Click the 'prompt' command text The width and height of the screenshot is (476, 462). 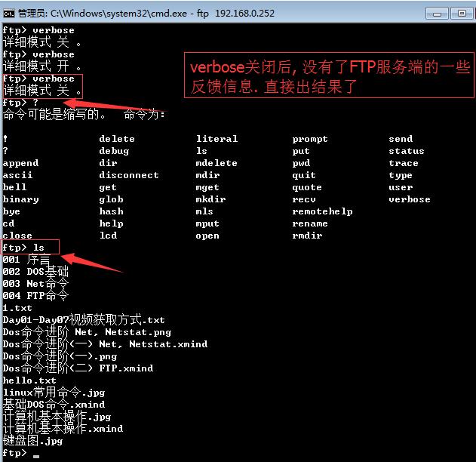(310, 139)
